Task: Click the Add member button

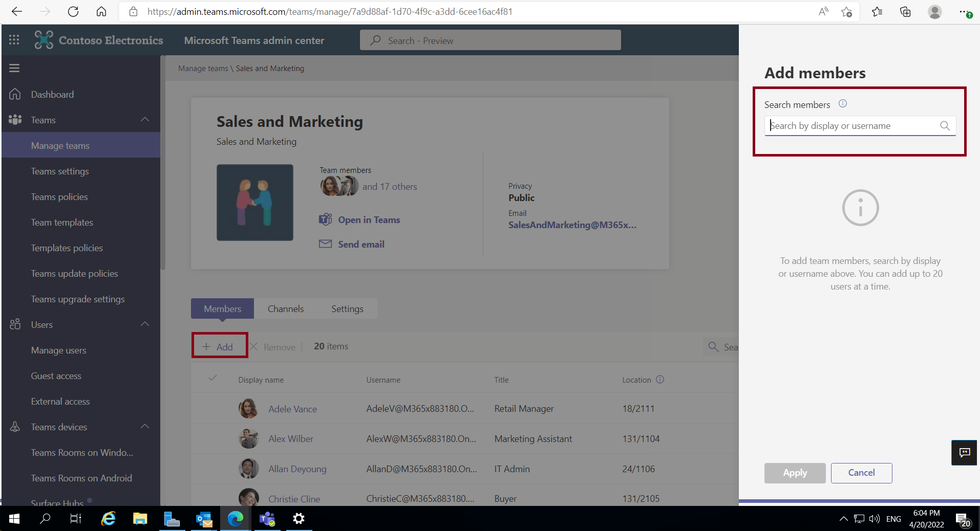Action: point(219,346)
